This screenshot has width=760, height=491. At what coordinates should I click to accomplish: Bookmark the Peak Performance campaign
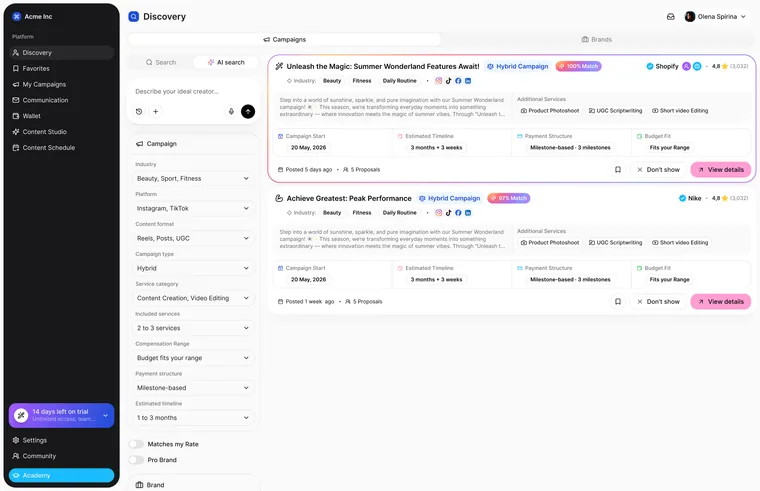(618, 301)
